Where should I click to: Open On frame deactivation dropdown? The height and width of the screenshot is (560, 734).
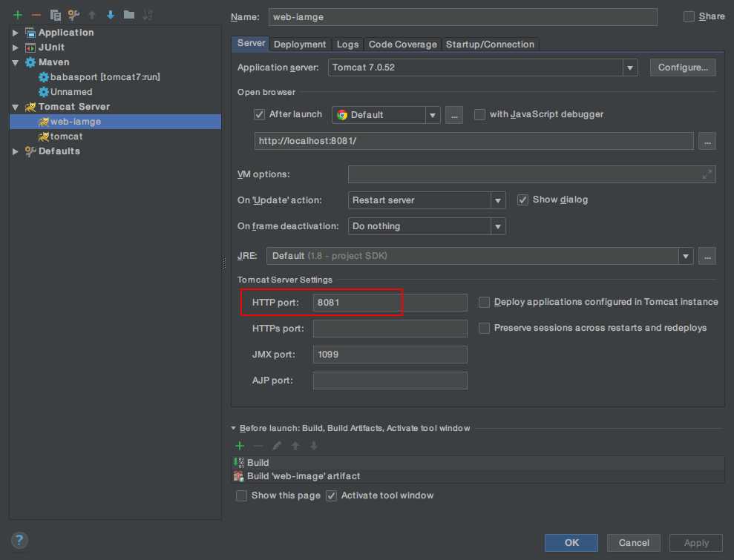click(x=498, y=226)
